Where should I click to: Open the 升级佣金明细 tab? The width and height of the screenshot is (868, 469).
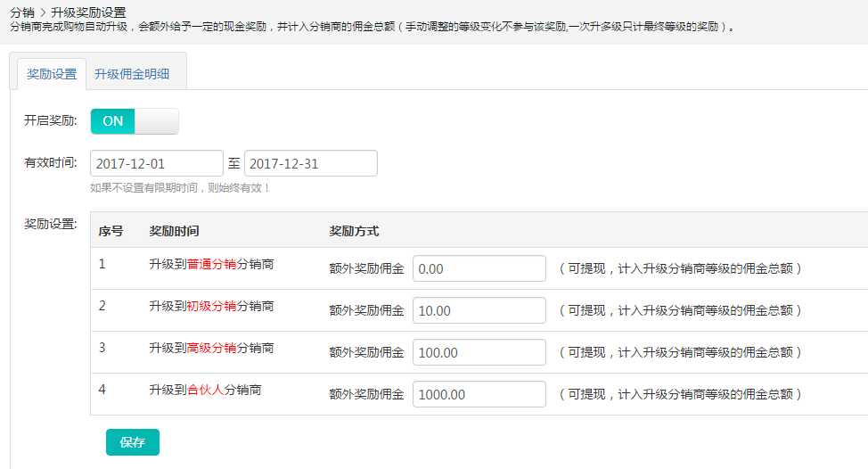(132, 74)
